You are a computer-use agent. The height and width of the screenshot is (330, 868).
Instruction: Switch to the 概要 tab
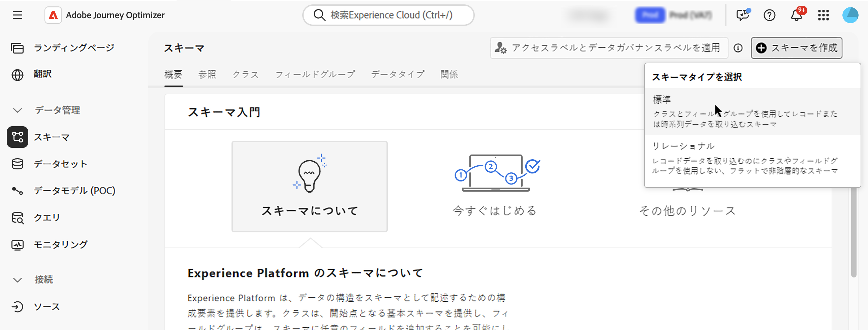coord(174,74)
